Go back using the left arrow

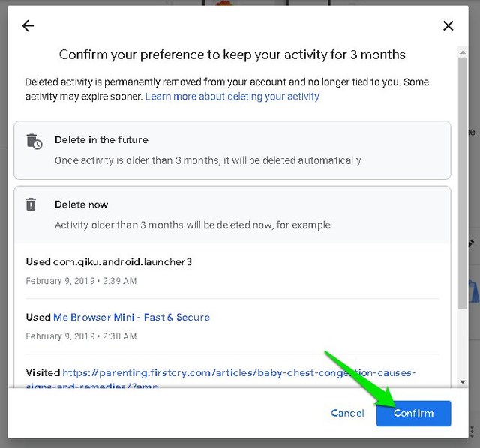[28, 26]
